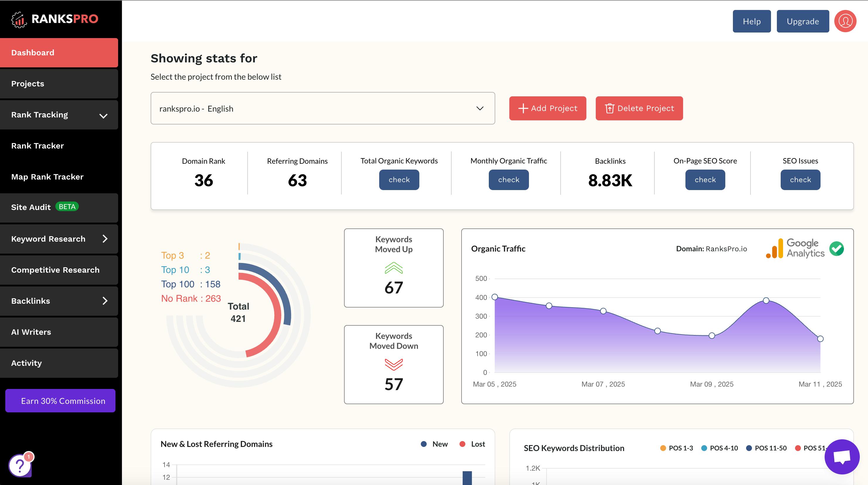Open Competitive Research in sidebar

click(x=59, y=270)
